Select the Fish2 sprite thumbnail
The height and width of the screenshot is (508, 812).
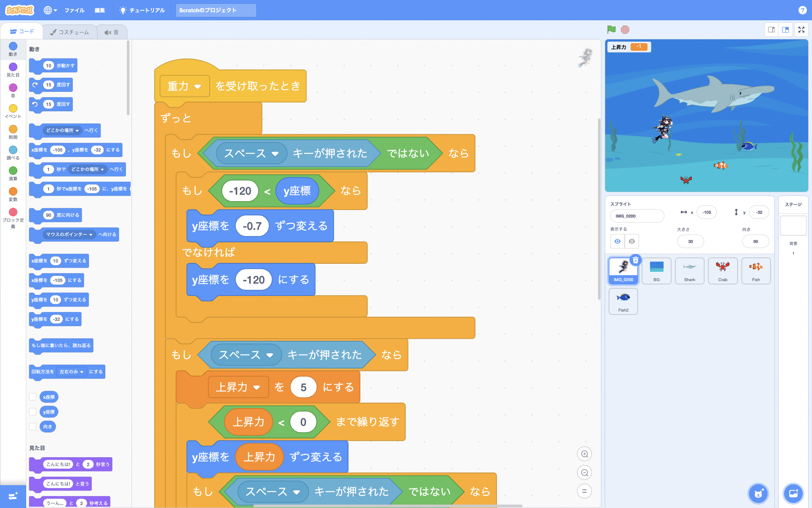click(623, 301)
